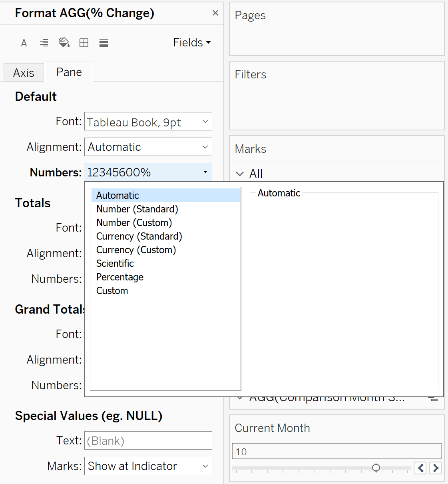Viewport: 448px width, 484px height.
Task: Click the Totals section heading
Action: pyautogui.click(x=33, y=203)
